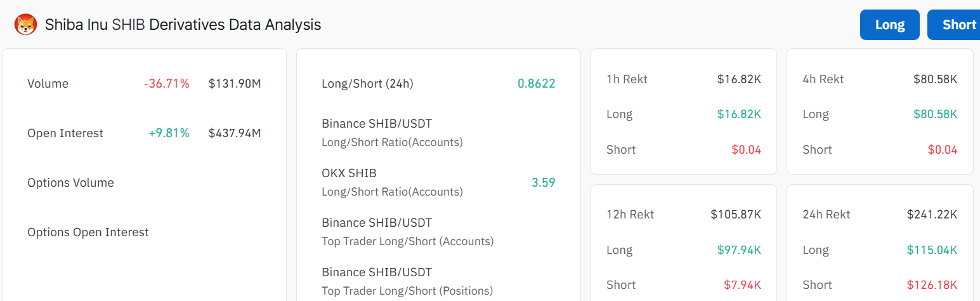The width and height of the screenshot is (980, 301).
Task: Click the 24h Rekt Short value $126.18K
Action: click(x=932, y=285)
